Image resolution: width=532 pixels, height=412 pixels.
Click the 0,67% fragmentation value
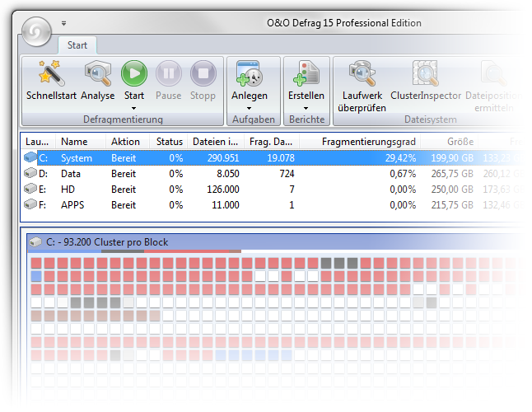point(403,174)
